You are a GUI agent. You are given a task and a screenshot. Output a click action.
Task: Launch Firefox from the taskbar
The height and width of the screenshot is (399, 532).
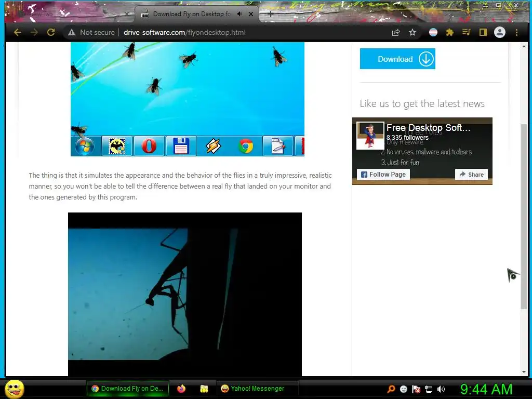(x=181, y=389)
